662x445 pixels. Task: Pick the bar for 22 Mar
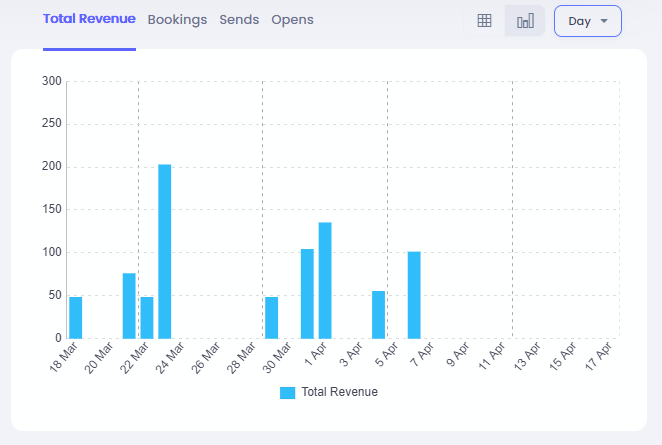pos(147,317)
